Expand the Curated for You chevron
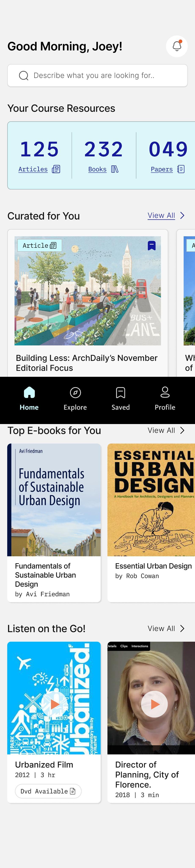Screen dimensions: 195x868 point(182,216)
